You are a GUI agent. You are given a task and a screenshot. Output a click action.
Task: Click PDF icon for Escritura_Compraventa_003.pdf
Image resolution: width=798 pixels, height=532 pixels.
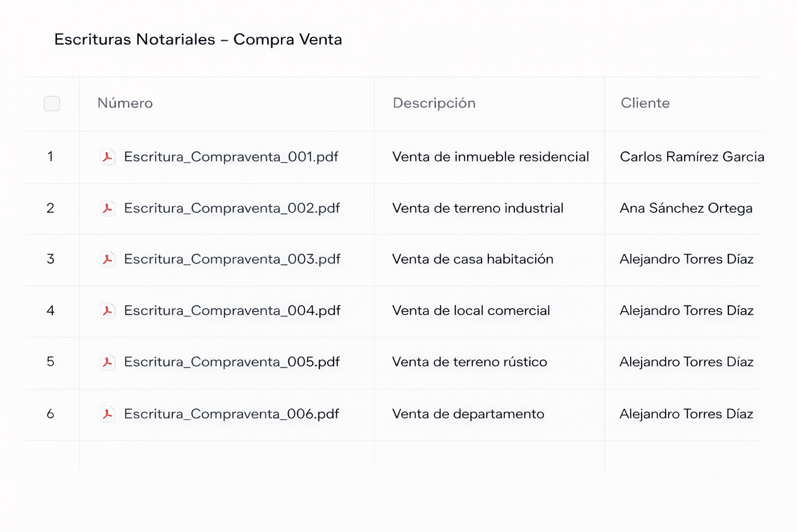(108, 259)
